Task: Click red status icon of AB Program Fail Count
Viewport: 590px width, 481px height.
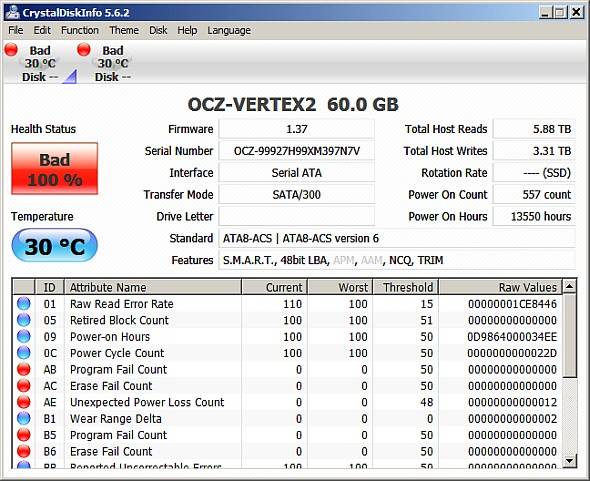Action: pyautogui.click(x=24, y=369)
